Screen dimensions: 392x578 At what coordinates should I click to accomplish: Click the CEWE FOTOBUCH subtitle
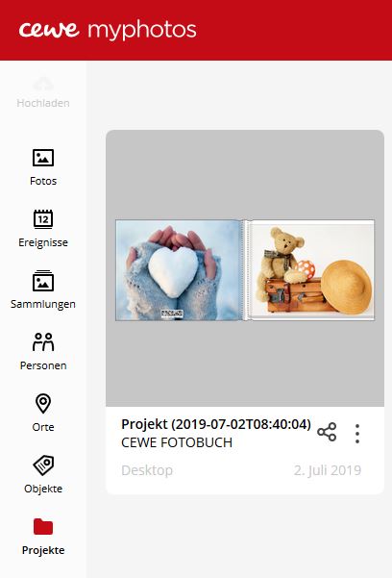(x=177, y=442)
